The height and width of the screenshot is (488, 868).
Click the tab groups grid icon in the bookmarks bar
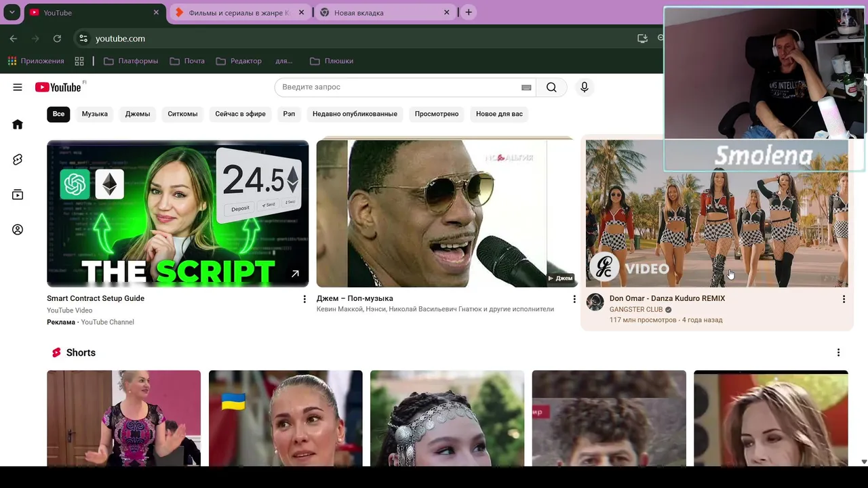pos(79,61)
